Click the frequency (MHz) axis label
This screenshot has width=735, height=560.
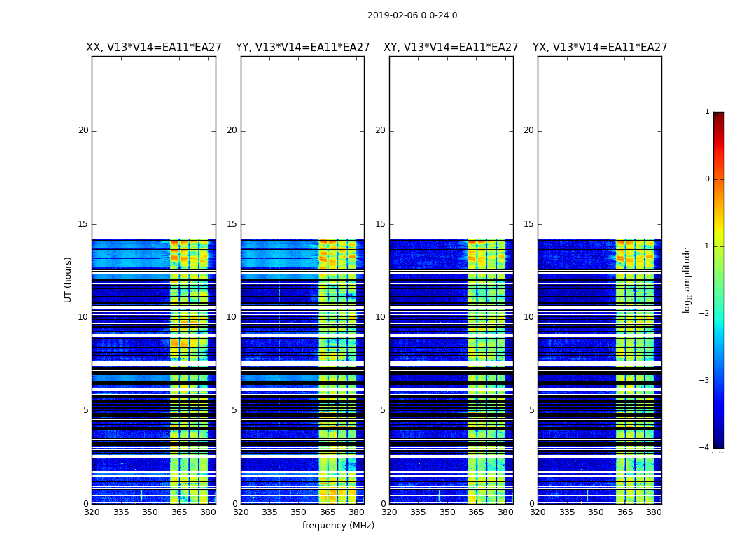point(338,525)
